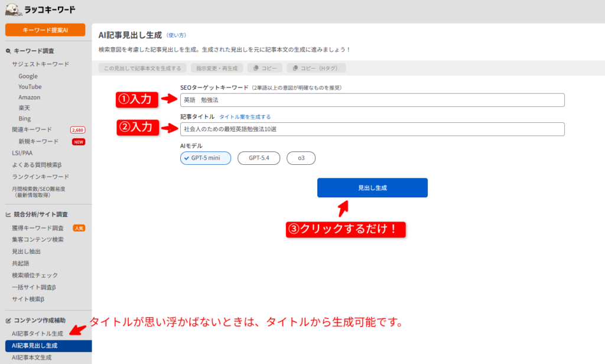Click the タイトル案を生成する link

pos(245,117)
